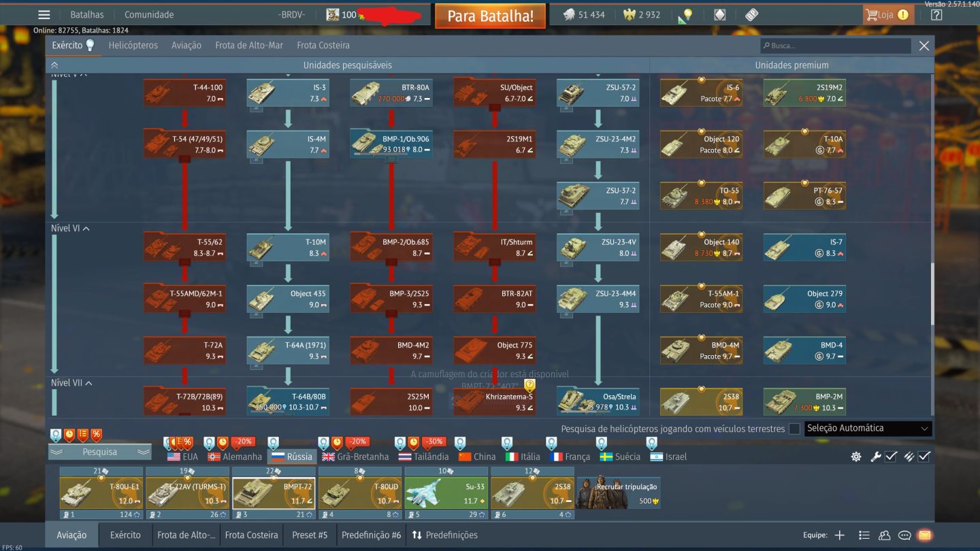Expand the T-55/62 vehicle group
Screen dimensions: 980x551
pyautogui.click(x=184, y=262)
